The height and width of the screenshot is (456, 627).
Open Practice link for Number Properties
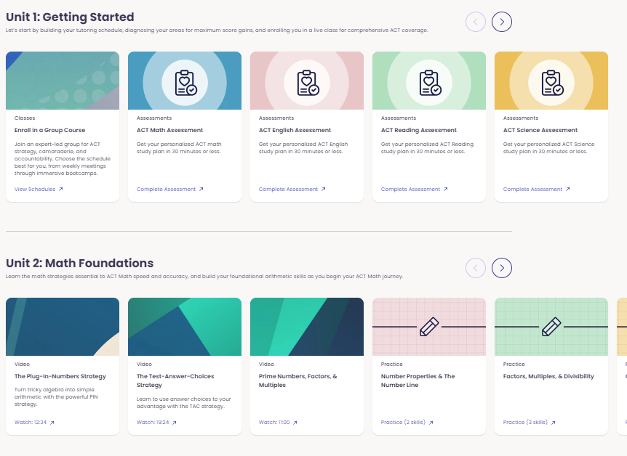[406, 422]
